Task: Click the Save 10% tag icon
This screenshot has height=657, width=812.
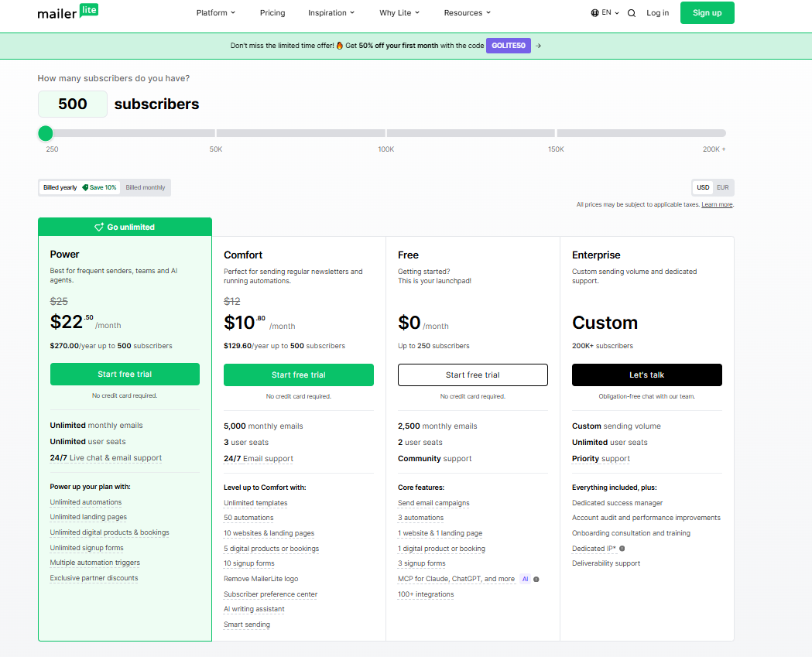Action: (85, 187)
